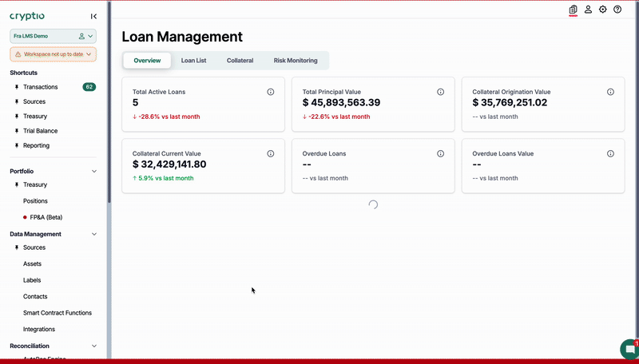Expand the Workspace not up to date banner
The image size is (639, 364).
click(x=53, y=54)
